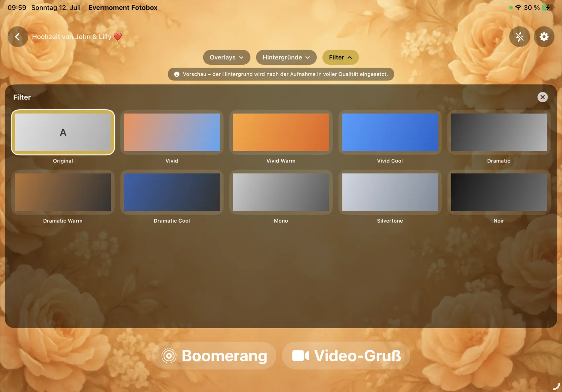562x392 pixels.
Task: Click the Filter panel heading
Action: click(22, 97)
